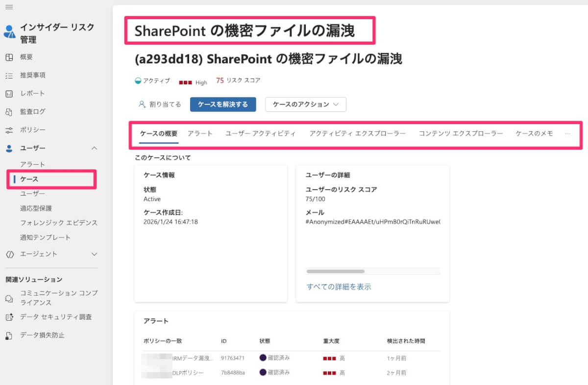Click the DLPポリシー alert row
Image resolution: width=588 pixels, height=385 pixels.
pyautogui.click(x=292, y=373)
